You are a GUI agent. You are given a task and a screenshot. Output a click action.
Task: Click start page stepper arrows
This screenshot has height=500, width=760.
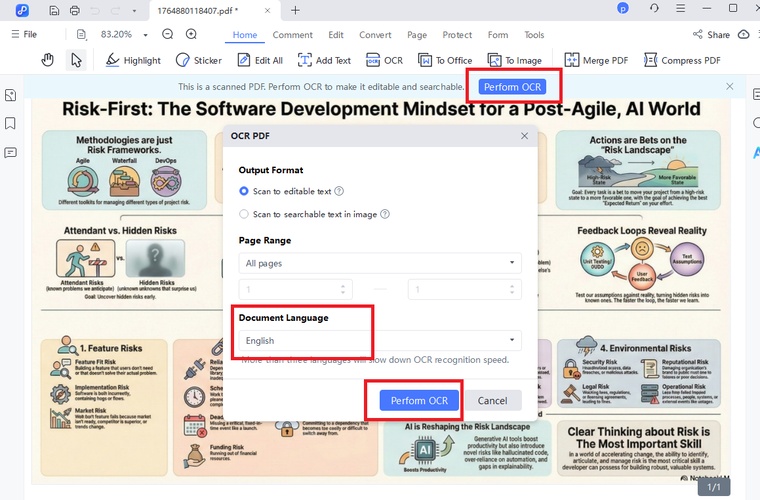click(343, 289)
